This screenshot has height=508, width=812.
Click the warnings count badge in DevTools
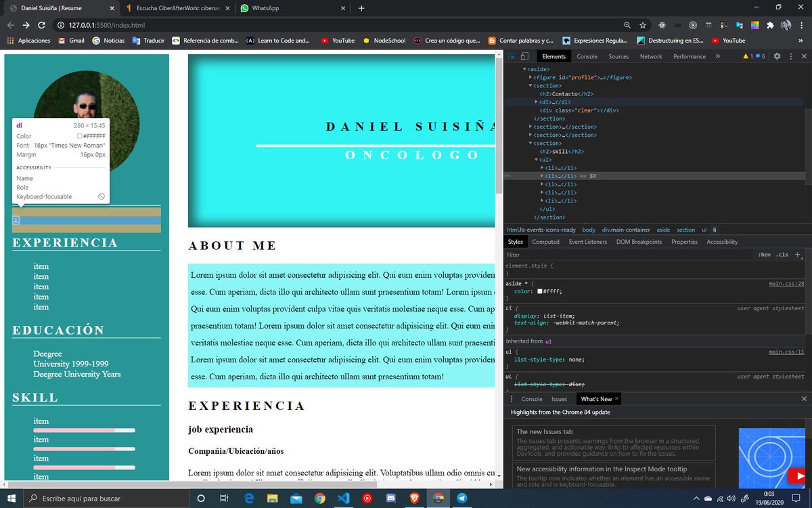click(746, 56)
